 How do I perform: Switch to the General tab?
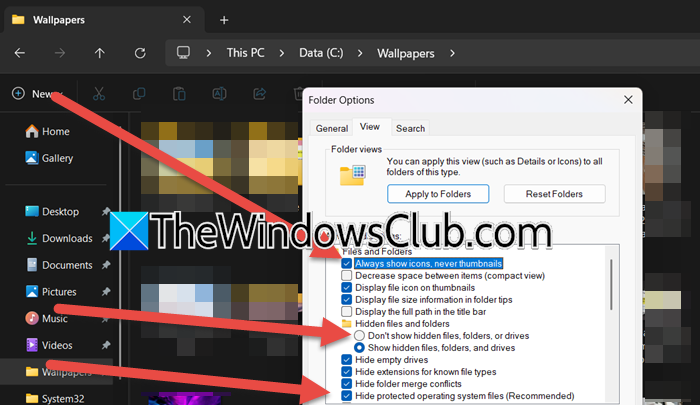click(x=332, y=128)
